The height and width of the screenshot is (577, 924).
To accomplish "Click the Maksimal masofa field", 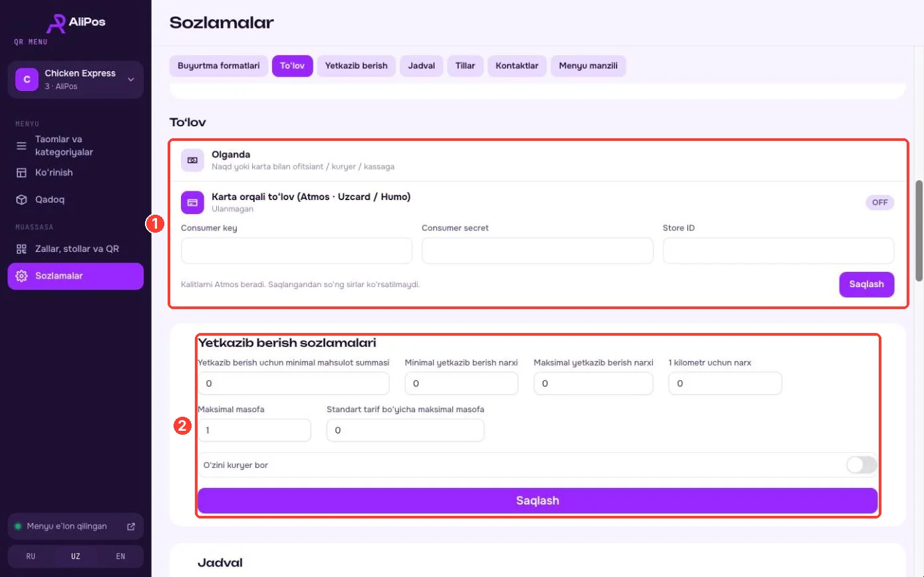I will pyautogui.click(x=254, y=430).
